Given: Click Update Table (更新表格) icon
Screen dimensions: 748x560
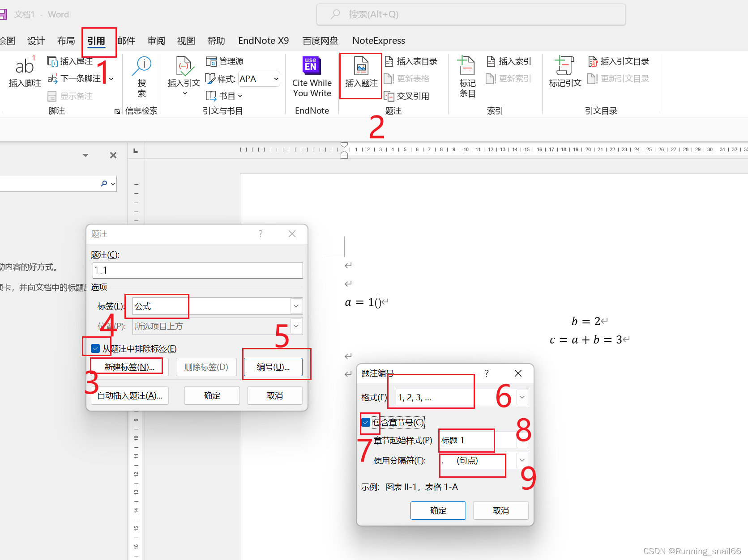Looking at the screenshot, I should 389,79.
